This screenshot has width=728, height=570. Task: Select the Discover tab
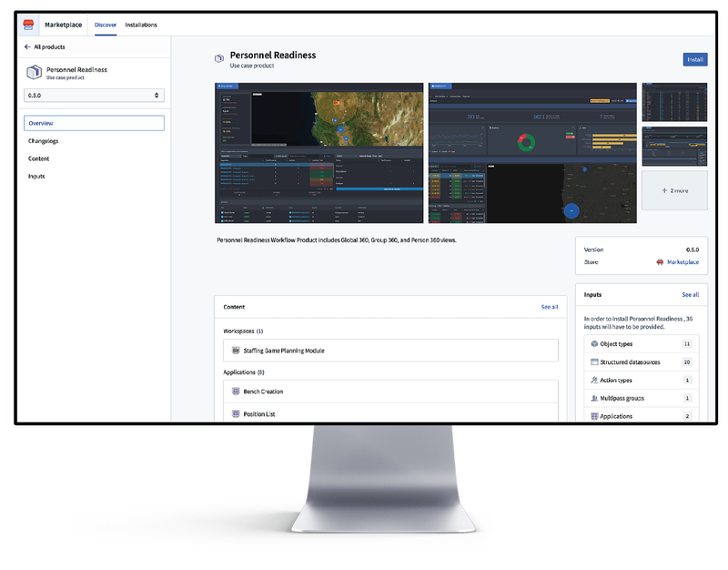coord(106,25)
